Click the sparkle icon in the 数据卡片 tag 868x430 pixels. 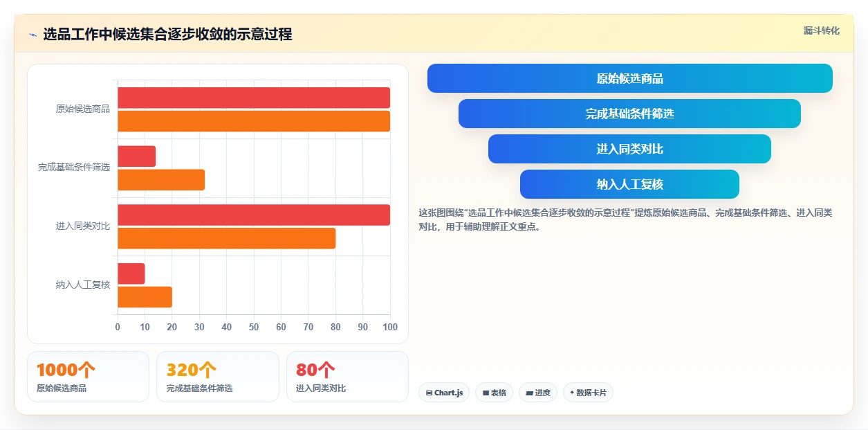[x=572, y=393]
